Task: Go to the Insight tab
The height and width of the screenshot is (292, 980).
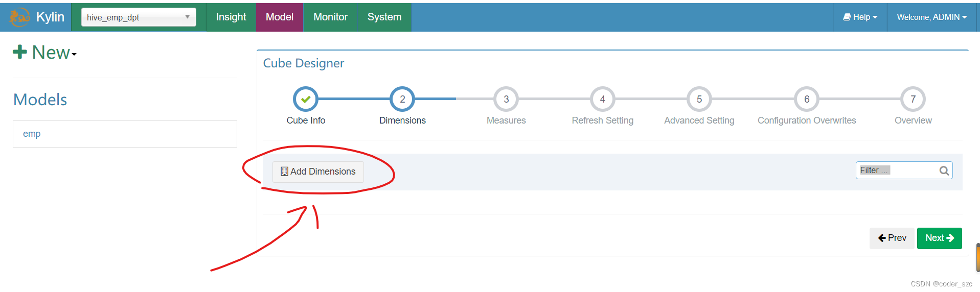Action: click(x=231, y=17)
